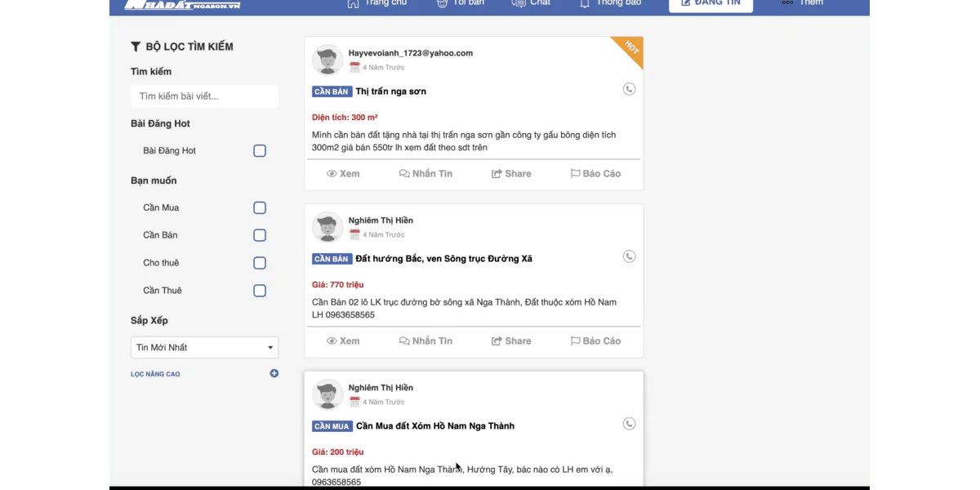Open Thông báo notifications in the navigation
The width and height of the screenshot is (980, 490).
[x=610, y=3]
